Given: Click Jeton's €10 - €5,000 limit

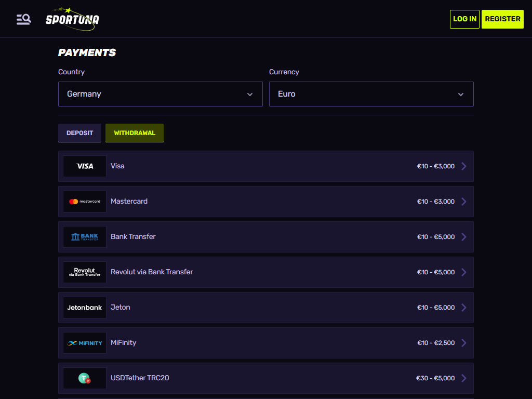Looking at the screenshot, I should point(436,308).
